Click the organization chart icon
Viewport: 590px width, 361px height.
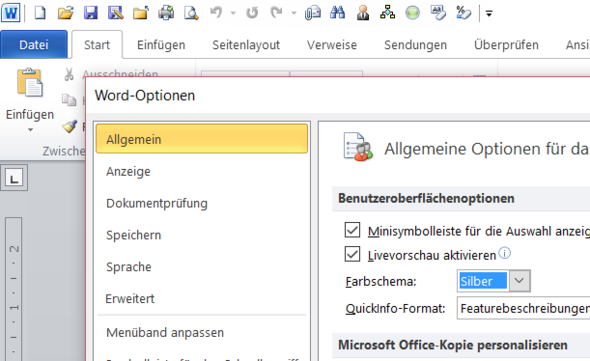[388, 13]
